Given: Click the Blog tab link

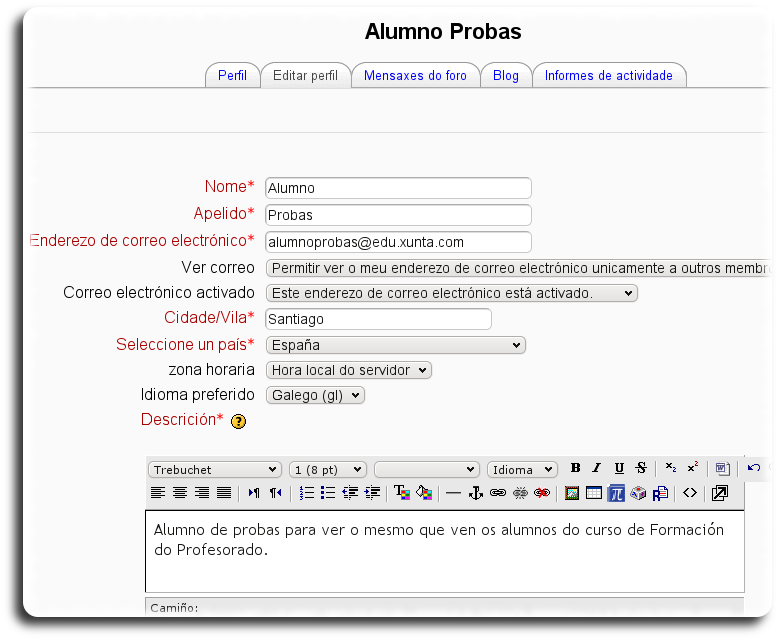Looking at the screenshot, I should [x=506, y=76].
